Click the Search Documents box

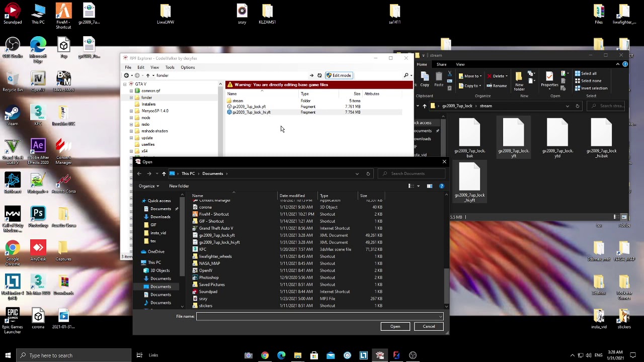pos(411,173)
